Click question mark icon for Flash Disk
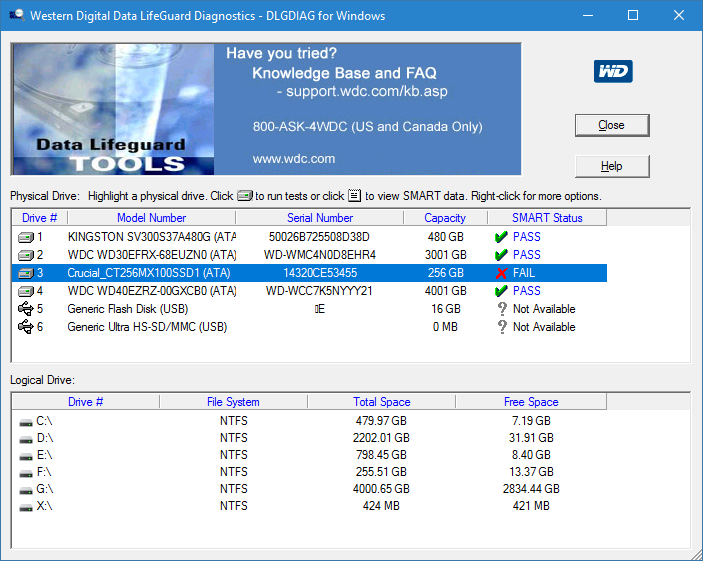 [x=502, y=309]
